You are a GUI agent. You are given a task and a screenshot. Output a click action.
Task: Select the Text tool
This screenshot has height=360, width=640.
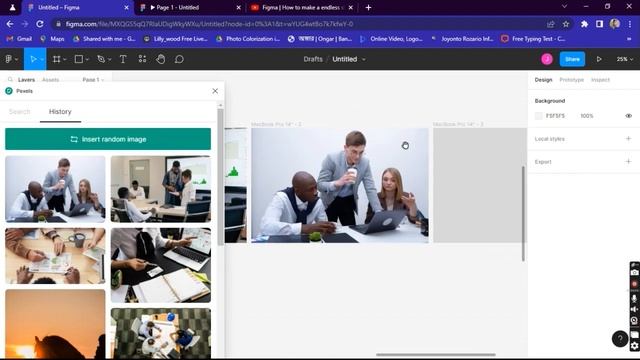(123, 59)
